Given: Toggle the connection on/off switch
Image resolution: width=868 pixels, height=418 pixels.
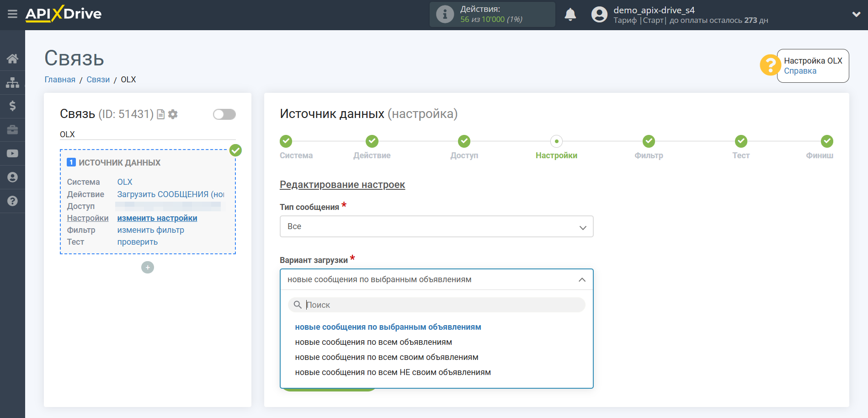Looking at the screenshot, I should 224,114.
